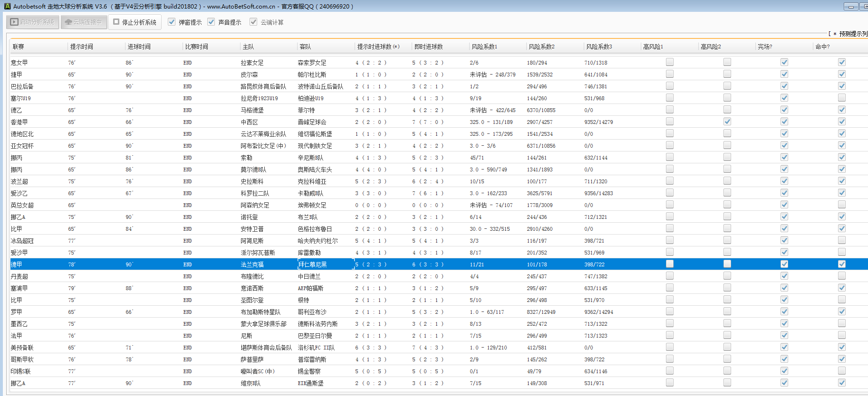Toggle 完场? checkbox in 拉素女足 row
This screenshot has height=396, width=868.
coord(784,62)
